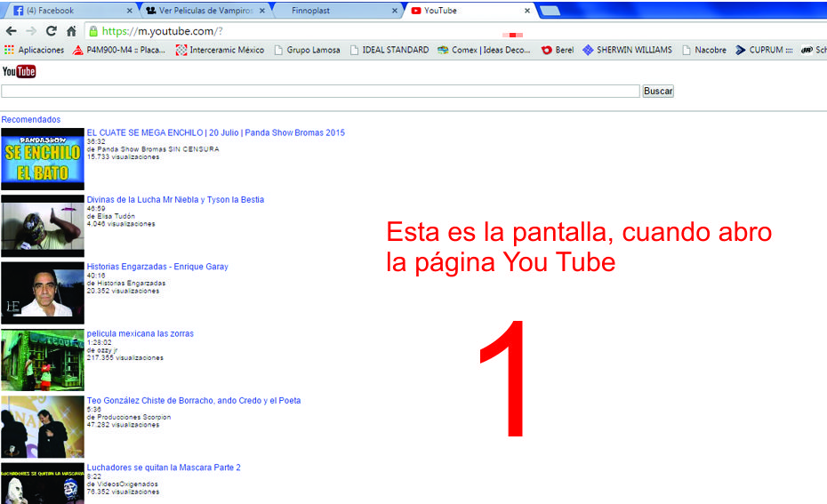The width and height of the screenshot is (827, 504).
Task: Open the IDEAL STANDARD bookmark
Action: [389, 50]
